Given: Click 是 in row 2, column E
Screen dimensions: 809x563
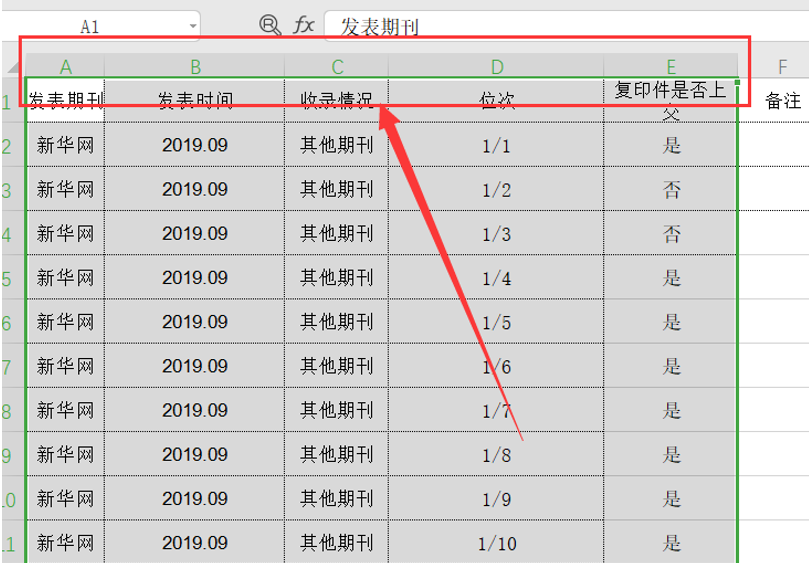Looking at the screenshot, I should tap(671, 145).
